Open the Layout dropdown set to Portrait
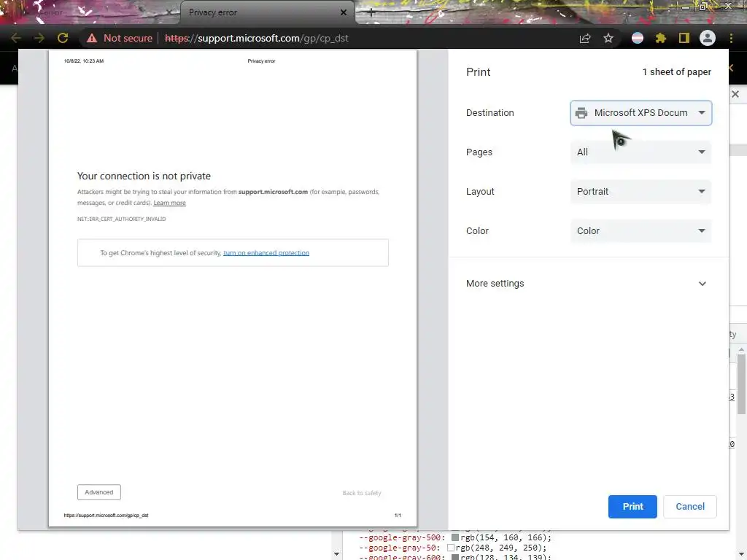This screenshot has height=560, width=747. 640,192
